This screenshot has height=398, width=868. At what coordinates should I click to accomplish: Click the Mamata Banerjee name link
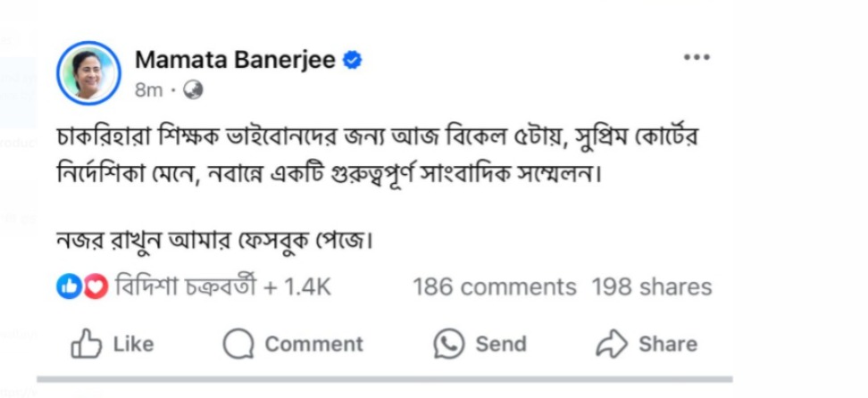(235, 60)
